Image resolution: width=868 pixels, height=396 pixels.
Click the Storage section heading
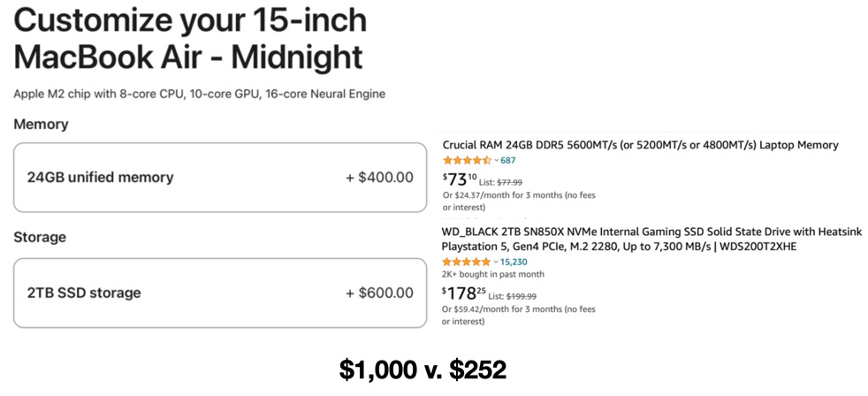click(x=40, y=238)
